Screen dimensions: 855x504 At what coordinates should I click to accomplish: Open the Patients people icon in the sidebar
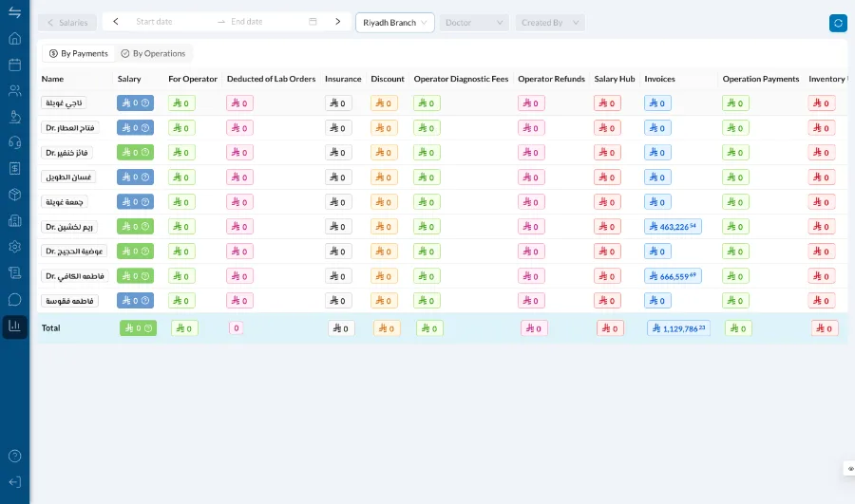click(14, 90)
